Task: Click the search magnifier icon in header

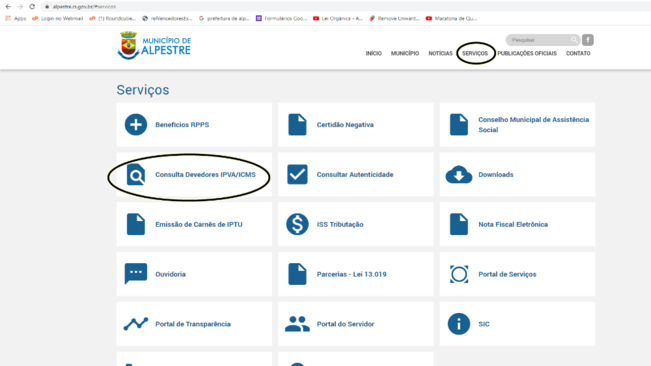Action: [574, 40]
